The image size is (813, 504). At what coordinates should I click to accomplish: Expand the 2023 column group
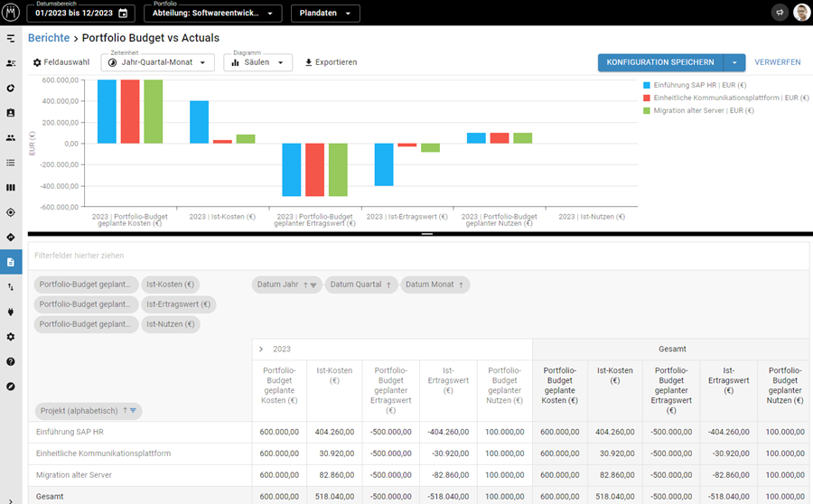click(261, 349)
